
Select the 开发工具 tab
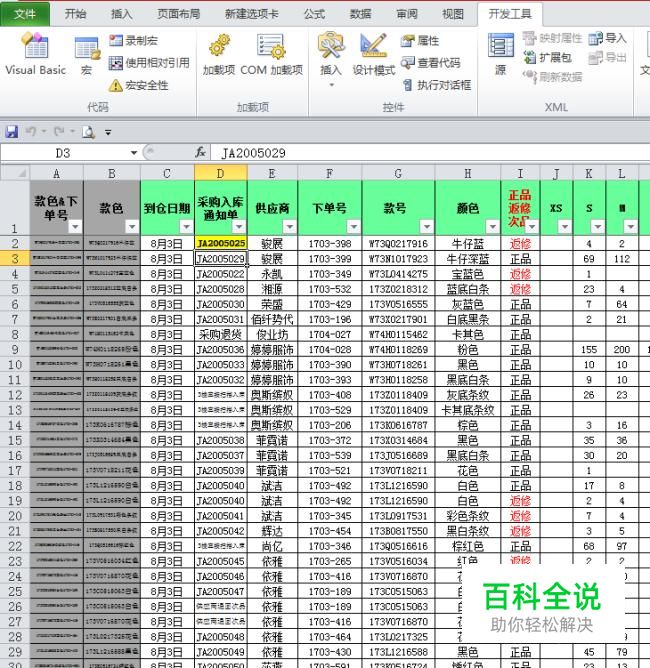[x=510, y=14]
